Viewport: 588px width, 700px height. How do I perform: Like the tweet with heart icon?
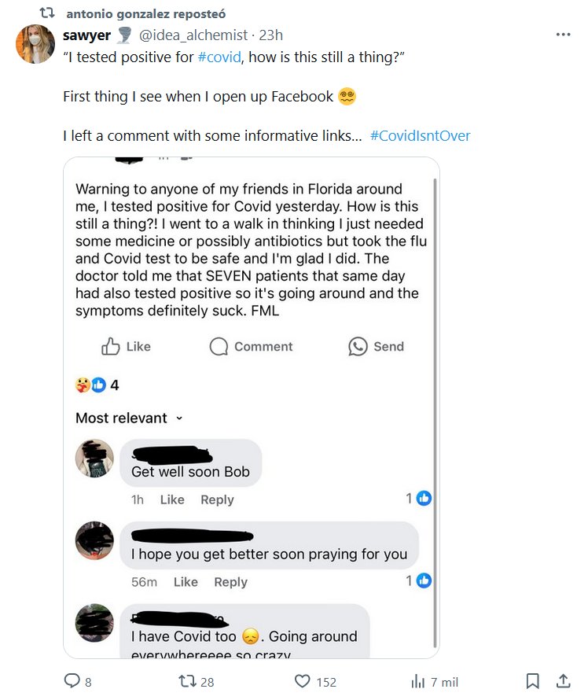click(x=303, y=681)
